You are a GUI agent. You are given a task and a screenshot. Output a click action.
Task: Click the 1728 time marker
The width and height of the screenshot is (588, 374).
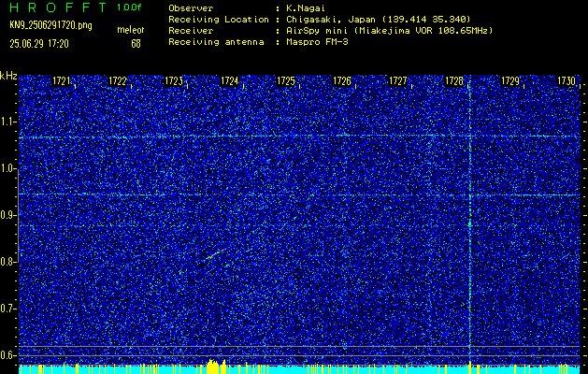click(454, 80)
